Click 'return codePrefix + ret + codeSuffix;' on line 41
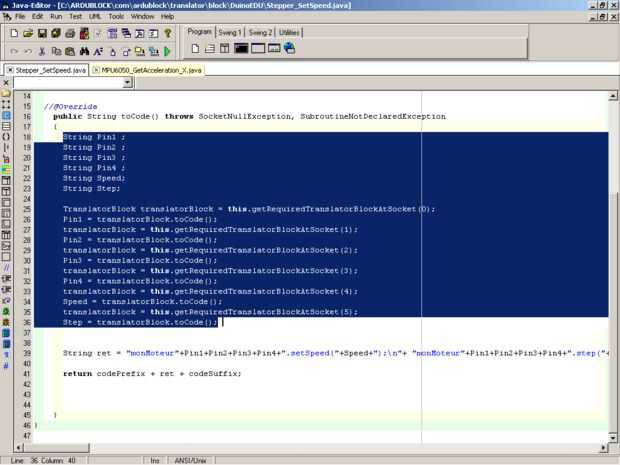 [x=152, y=374]
